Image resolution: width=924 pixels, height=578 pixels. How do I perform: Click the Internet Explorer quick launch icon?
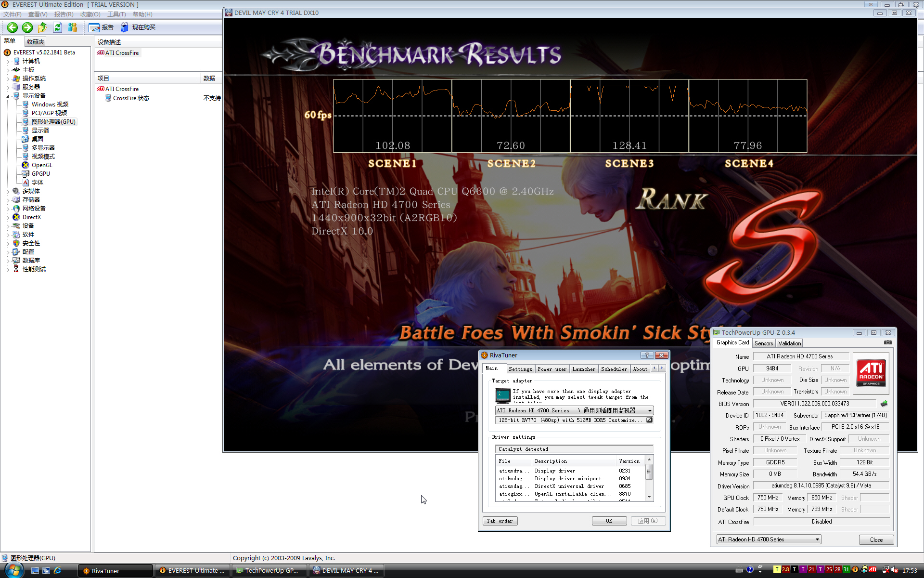pos(58,571)
